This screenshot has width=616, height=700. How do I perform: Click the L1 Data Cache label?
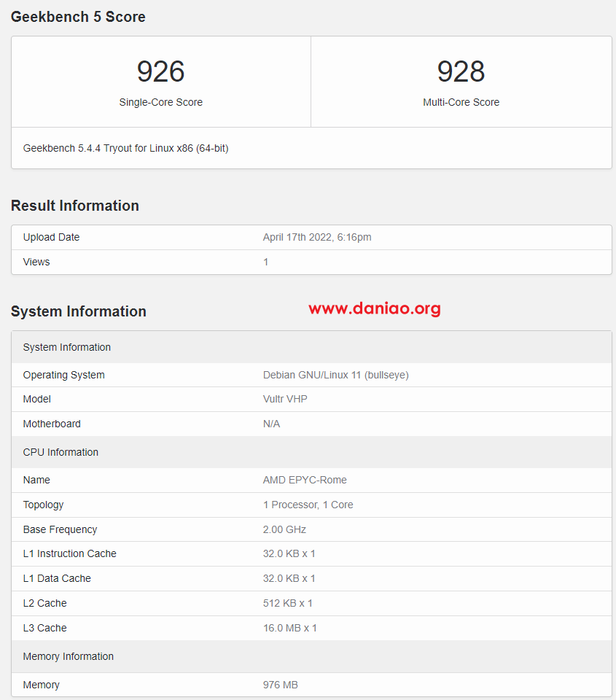click(x=57, y=578)
